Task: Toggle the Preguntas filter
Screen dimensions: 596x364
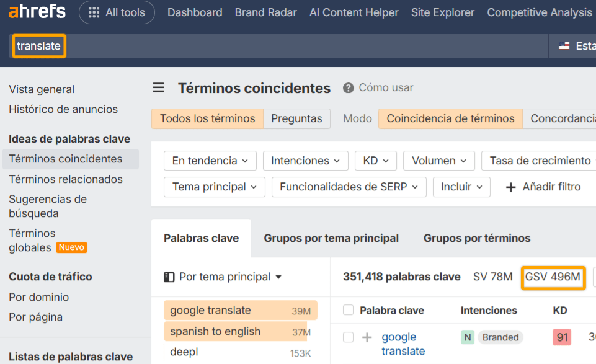Action: click(x=296, y=118)
